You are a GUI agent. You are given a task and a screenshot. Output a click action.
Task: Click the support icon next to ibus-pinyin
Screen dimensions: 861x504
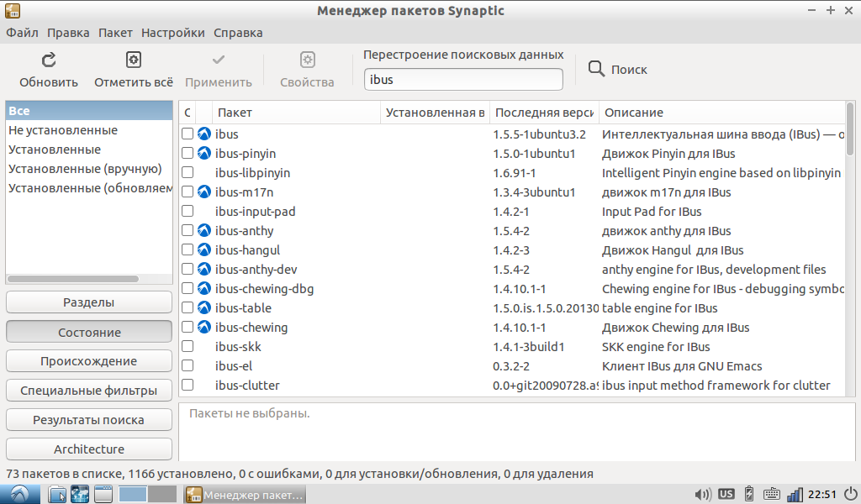pos(204,153)
